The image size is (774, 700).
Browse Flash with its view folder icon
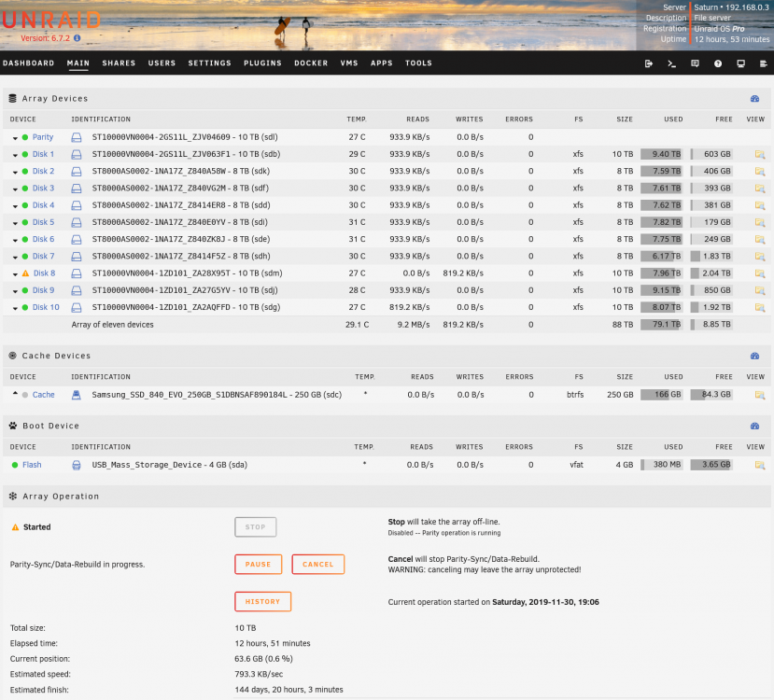click(x=760, y=465)
